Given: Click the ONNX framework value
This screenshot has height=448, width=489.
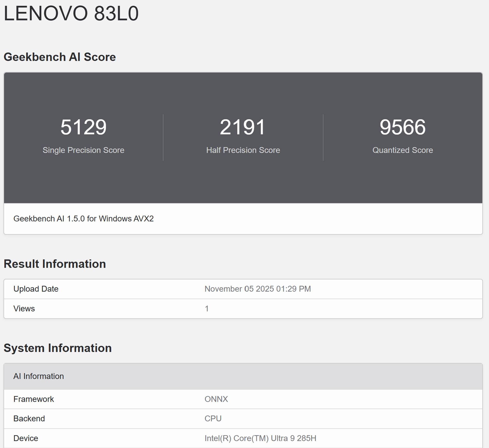Looking at the screenshot, I should (216, 399).
